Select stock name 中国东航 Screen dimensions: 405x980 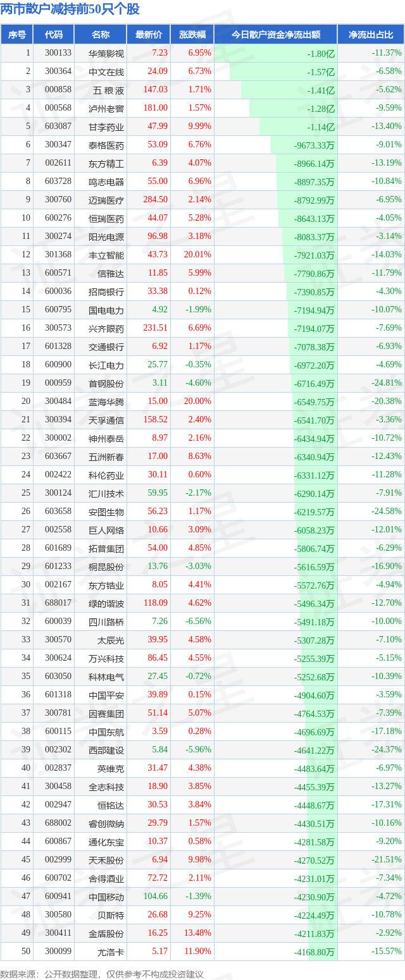click(x=106, y=732)
